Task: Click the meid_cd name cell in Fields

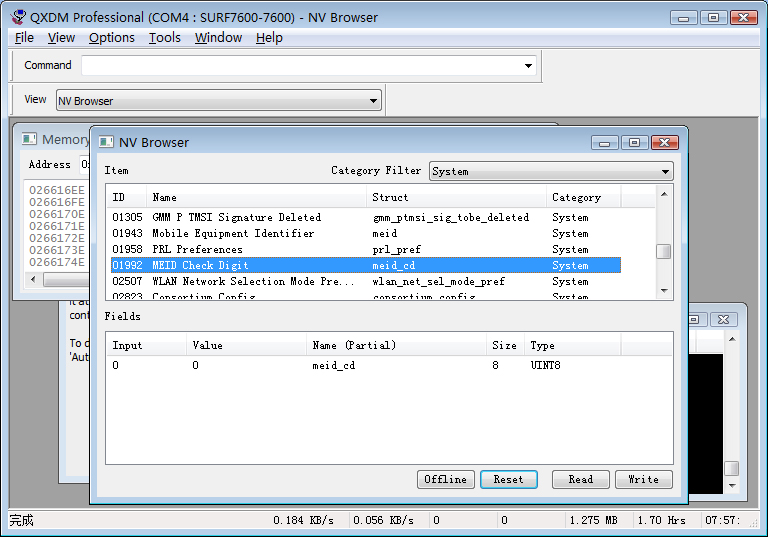Action: click(x=334, y=366)
